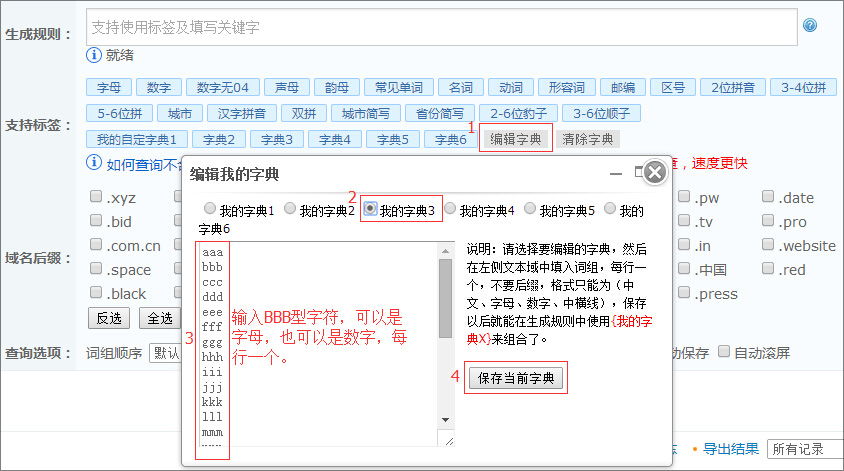Click the info icon before 如何查询

click(95, 163)
